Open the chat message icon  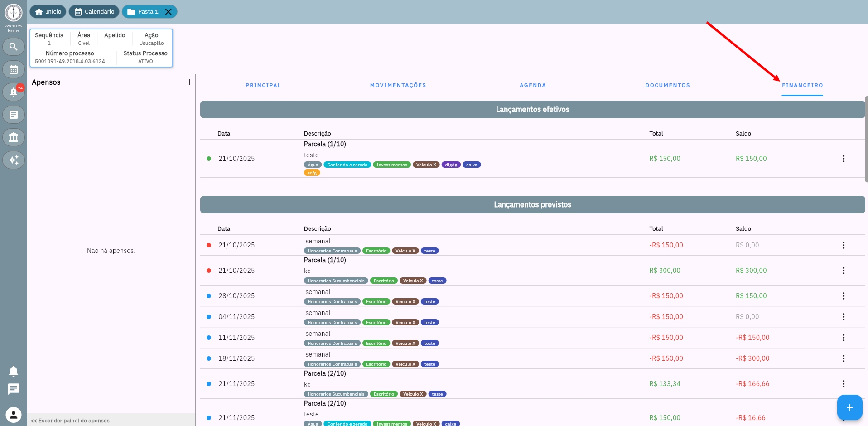pos(14,389)
